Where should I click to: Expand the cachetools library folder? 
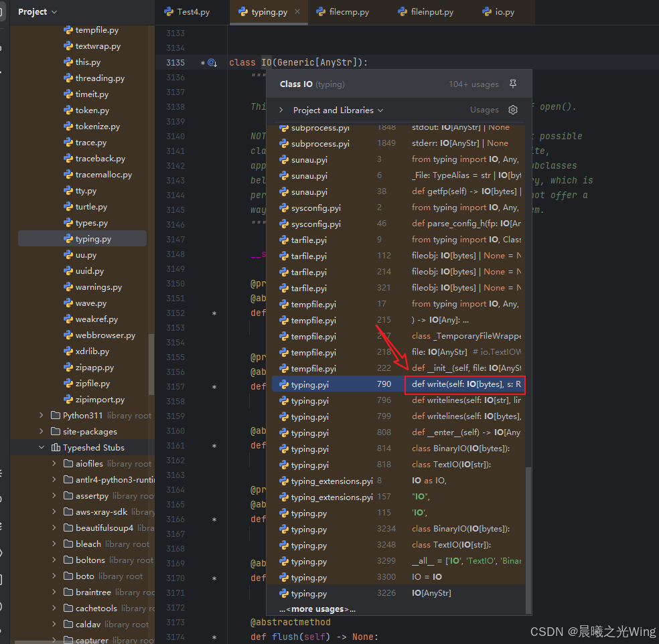[54, 608]
